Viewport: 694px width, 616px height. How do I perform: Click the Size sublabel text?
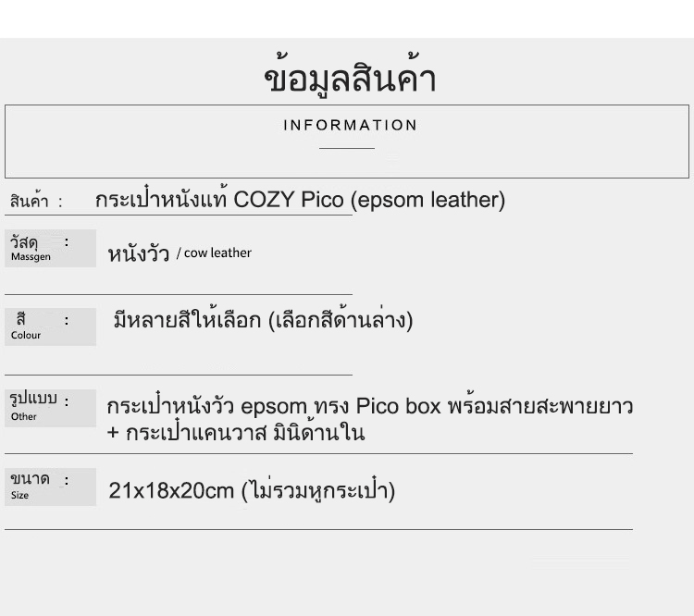coord(20,495)
